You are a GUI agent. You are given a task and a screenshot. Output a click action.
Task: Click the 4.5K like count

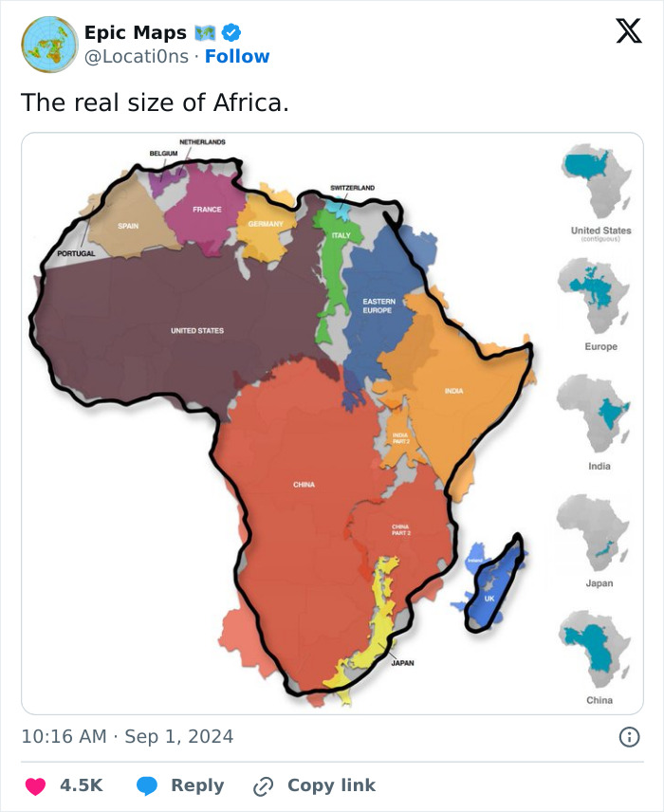click(x=81, y=785)
